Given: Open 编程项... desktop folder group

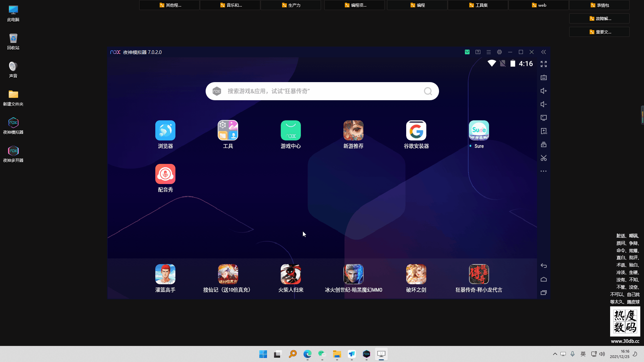Looking at the screenshot, I should (x=355, y=5).
